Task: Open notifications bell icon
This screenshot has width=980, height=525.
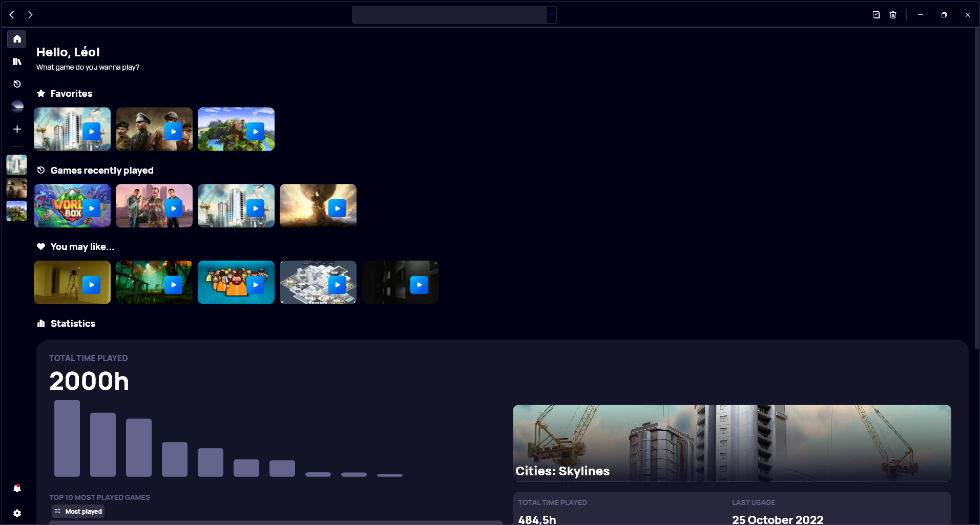Action: 17,488
